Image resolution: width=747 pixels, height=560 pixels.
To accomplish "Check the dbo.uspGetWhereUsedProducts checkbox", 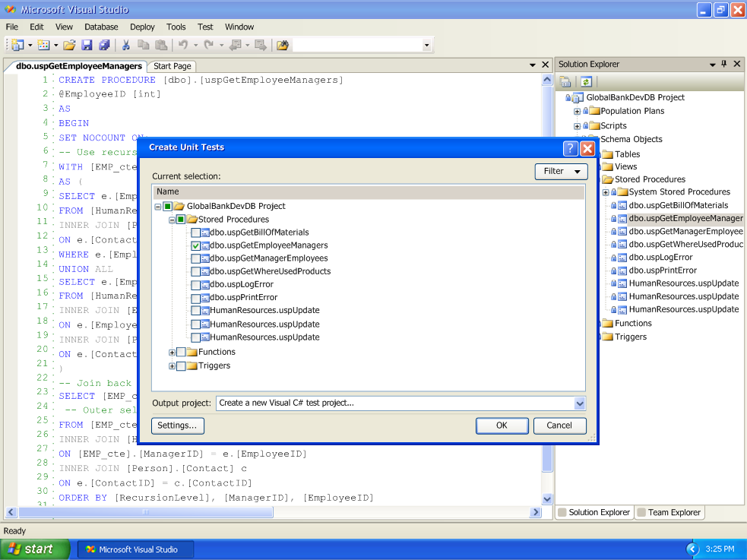I will click(x=195, y=271).
